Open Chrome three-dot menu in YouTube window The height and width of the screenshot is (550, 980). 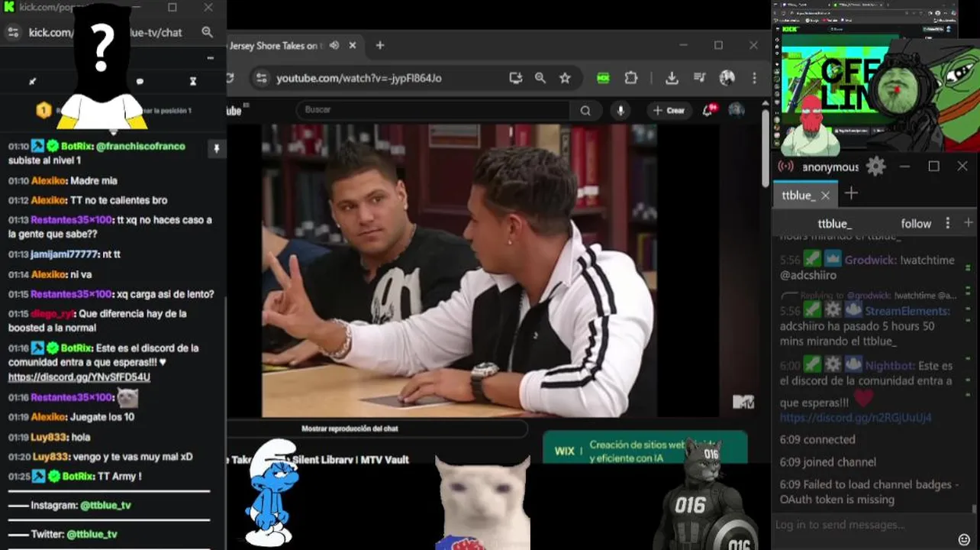(754, 78)
